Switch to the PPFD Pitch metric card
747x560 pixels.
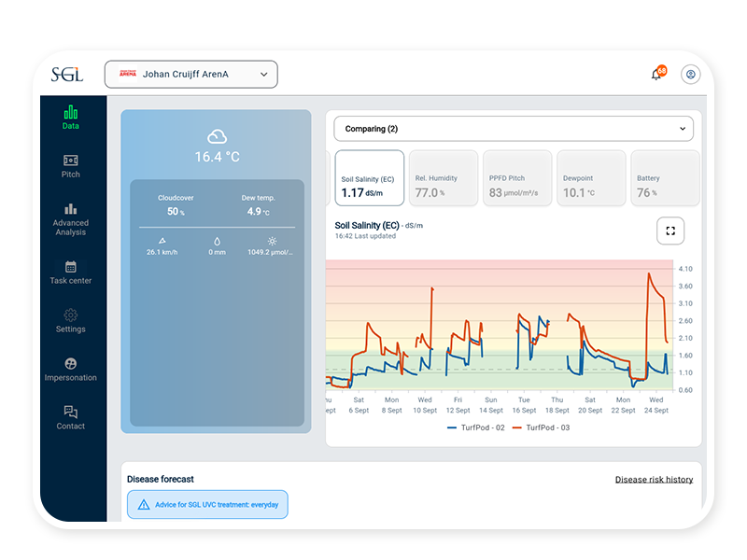coord(517,178)
